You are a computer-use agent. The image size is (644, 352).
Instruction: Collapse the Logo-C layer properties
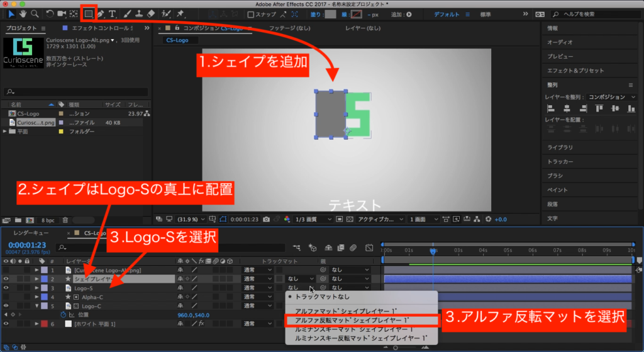click(x=36, y=306)
